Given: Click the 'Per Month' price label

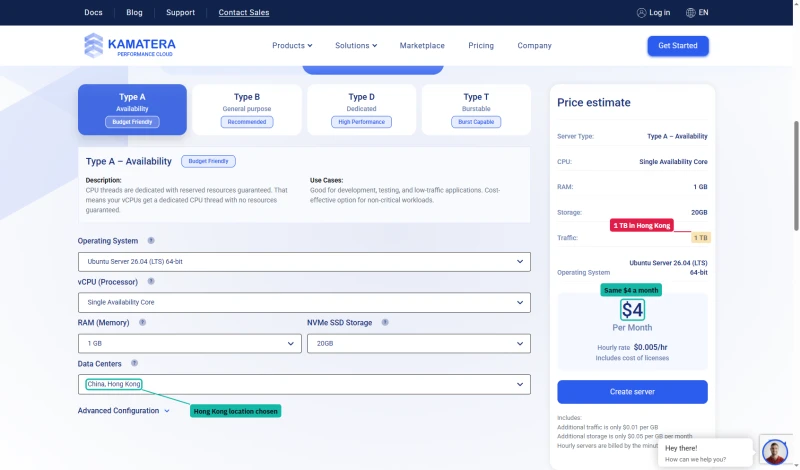Looking at the screenshot, I should (x=632, y=328).
